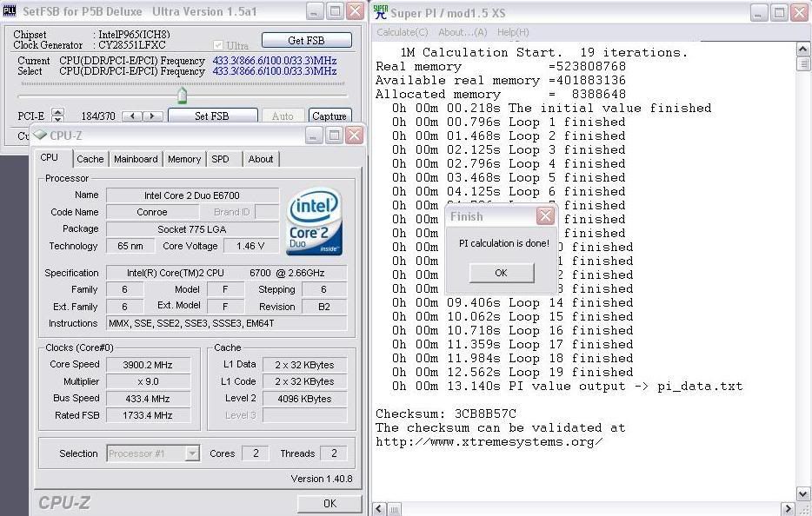Click the Core Voltage value 1.46 V
Viewport: 812px width, 516px height.
250,246
